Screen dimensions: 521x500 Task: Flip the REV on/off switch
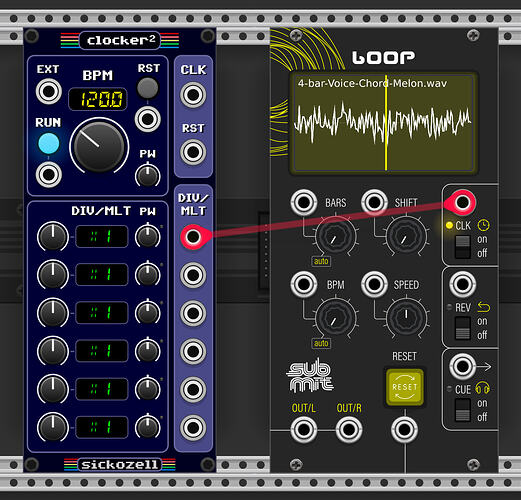coord(463,328)
